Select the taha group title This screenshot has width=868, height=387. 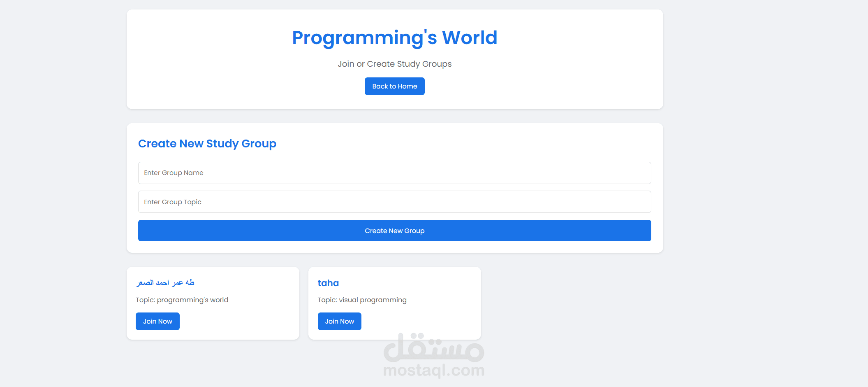click(328, 283)
